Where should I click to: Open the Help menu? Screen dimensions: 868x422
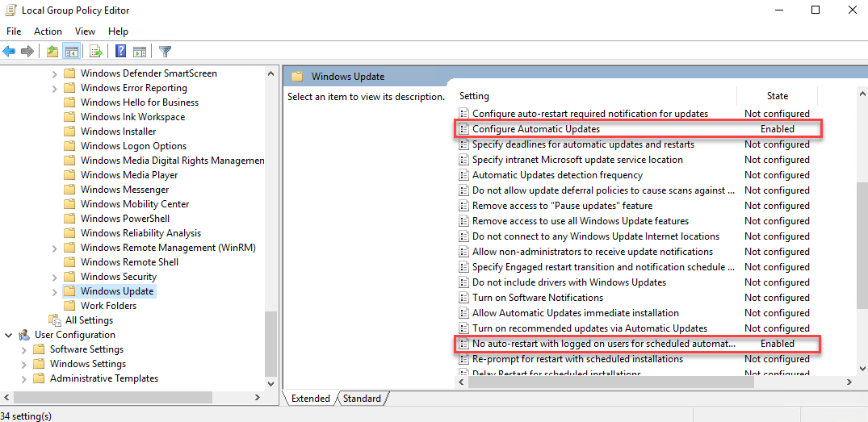[x=118, y=31]
